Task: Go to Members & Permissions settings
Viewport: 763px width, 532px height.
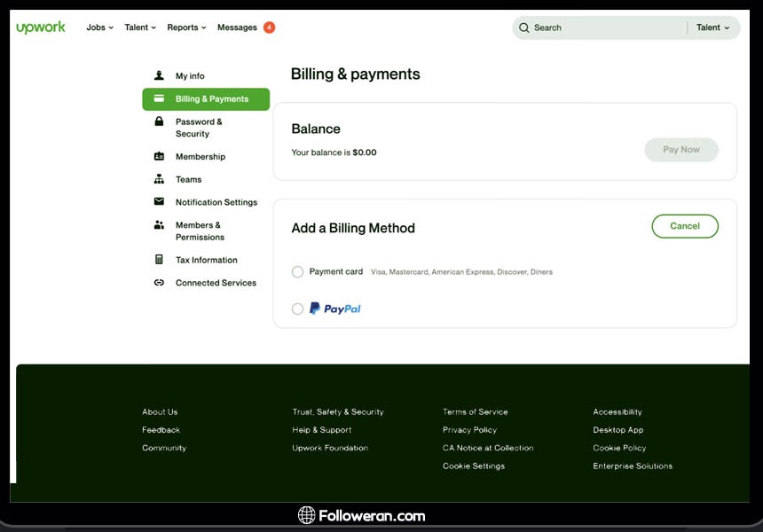Action: pos(200,231)
